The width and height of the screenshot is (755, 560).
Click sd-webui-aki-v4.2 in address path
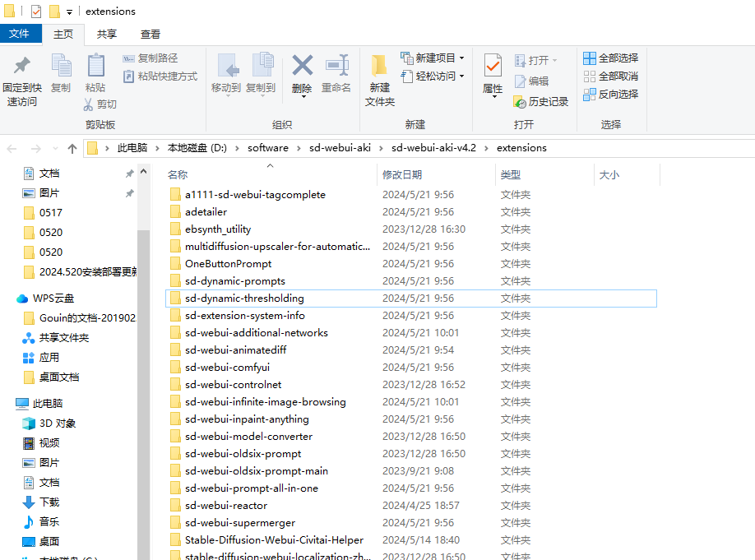tap(433, 148)
